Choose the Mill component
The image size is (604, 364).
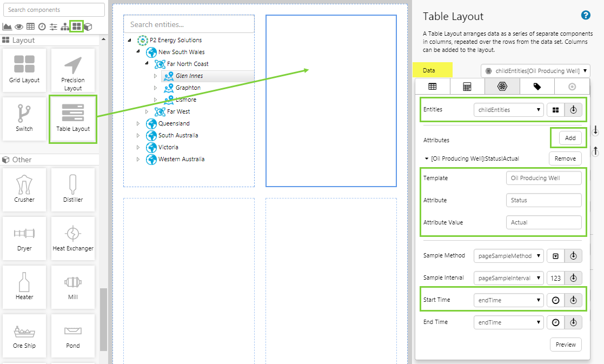73,287
